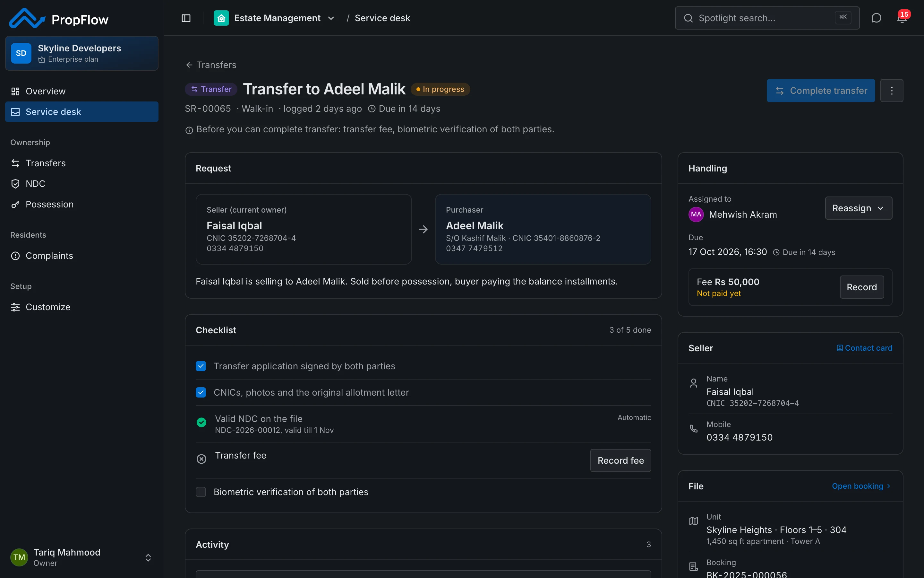Viewport: 924px width, 578px height.
Task: Open the Skyline Developers organization selector
Action: click(x=82, y=53)
